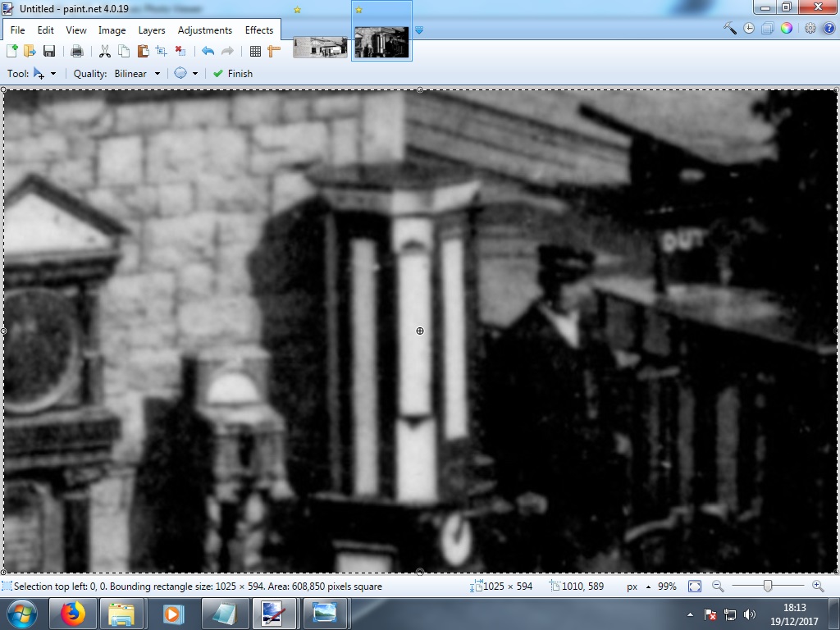The height and width of the screenshot is (630, 840).
Task: Open the Layers menu
Action: [151, 30]
